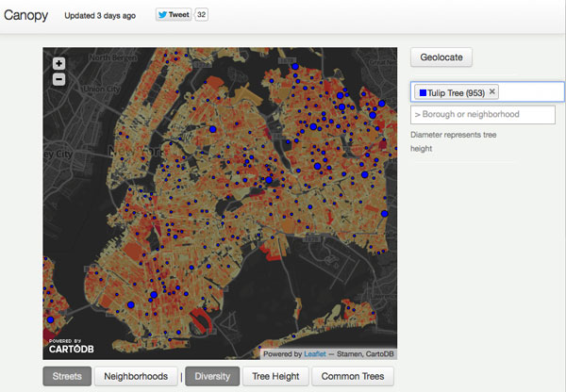The image size is (566, 392).
Task: Toggle the Streets view
Action: [66, 377]
